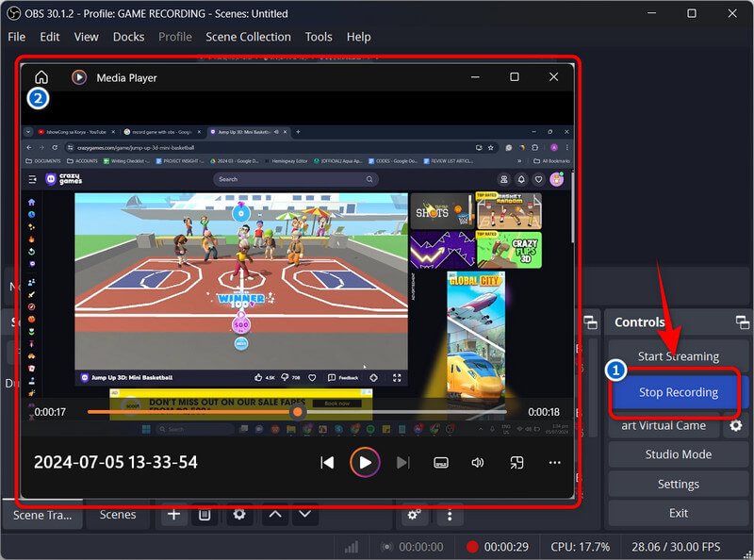Open the Edit menu
This screenshot has width=754, height=560.
(x=50, y=37)
